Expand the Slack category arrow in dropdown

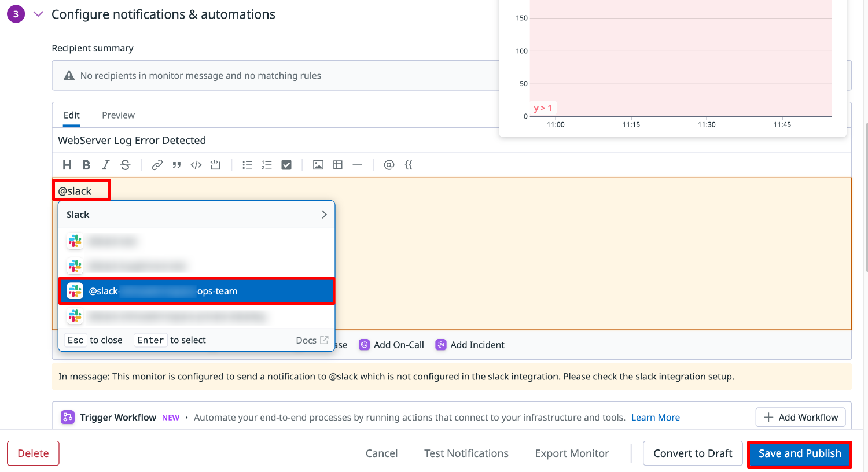pos(324,215)
